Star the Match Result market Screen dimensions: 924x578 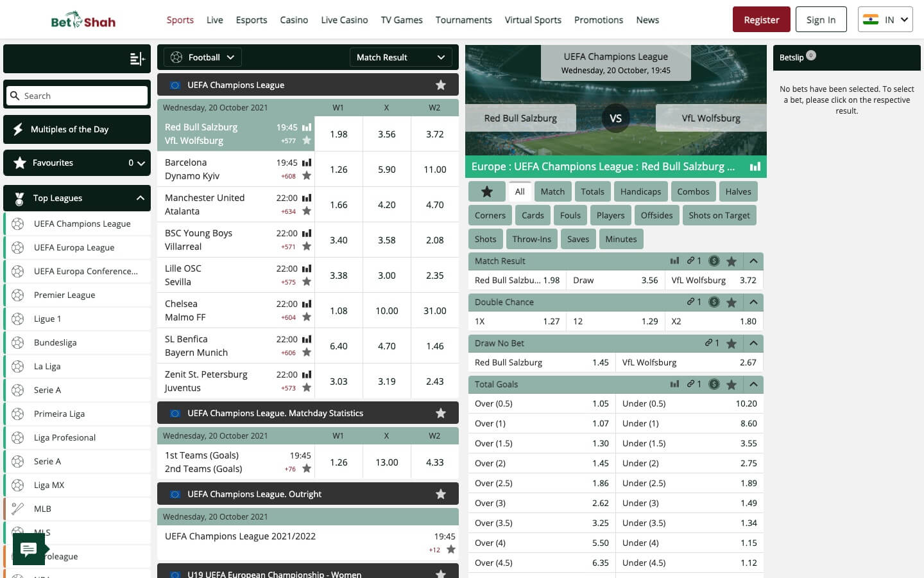coord(732,261)
